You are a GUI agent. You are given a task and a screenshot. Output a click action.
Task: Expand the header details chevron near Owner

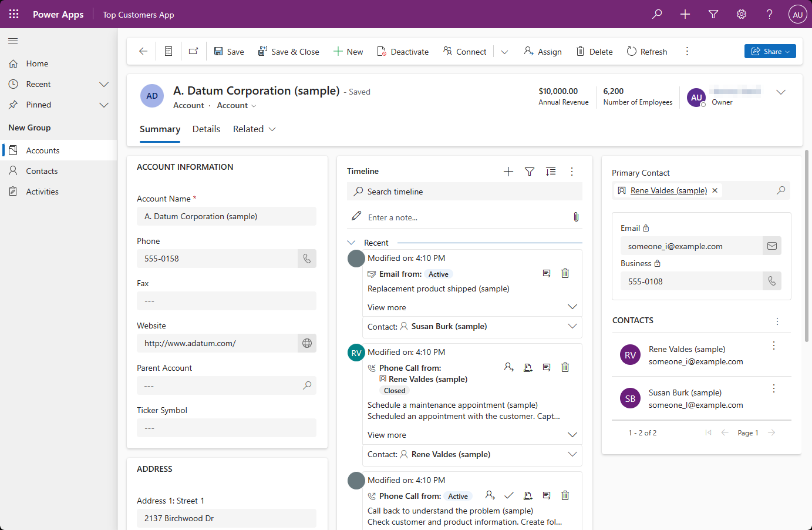point(781,92)
